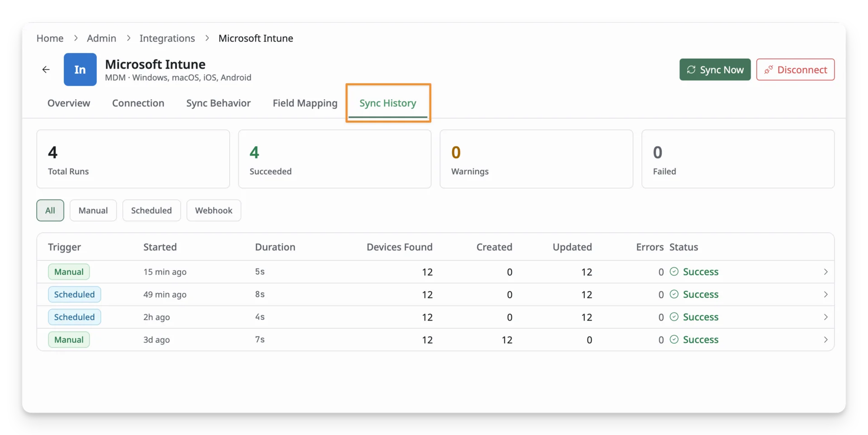This screenshot has width=868, height=435.
Task: Click the success check icon in the 49 min ago row
Action: click(x=674, y=294)
